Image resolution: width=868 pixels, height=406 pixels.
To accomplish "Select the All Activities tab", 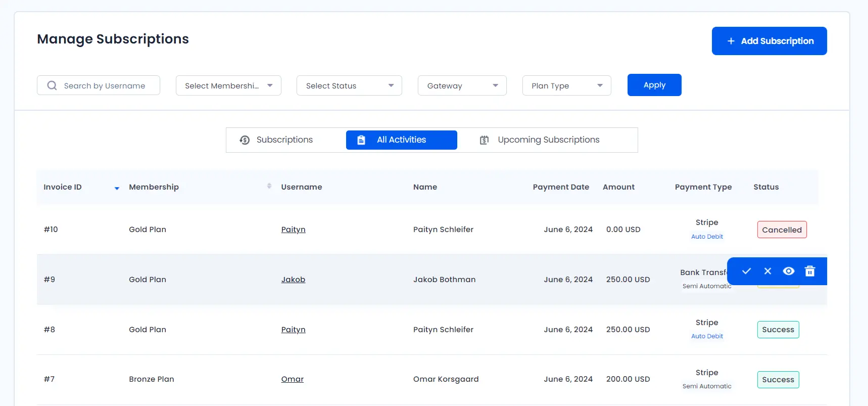I will pyautogui.click(x=402, y=140).
